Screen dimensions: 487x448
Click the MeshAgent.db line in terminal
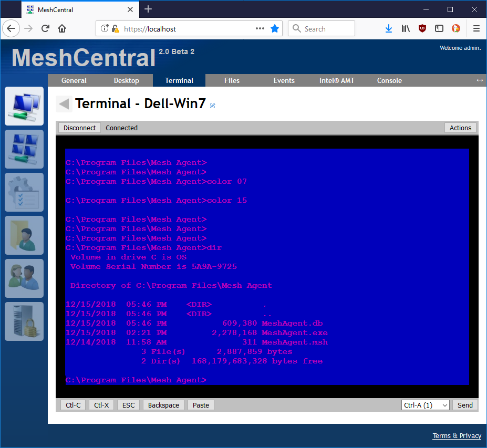click(x=194, y=323)
